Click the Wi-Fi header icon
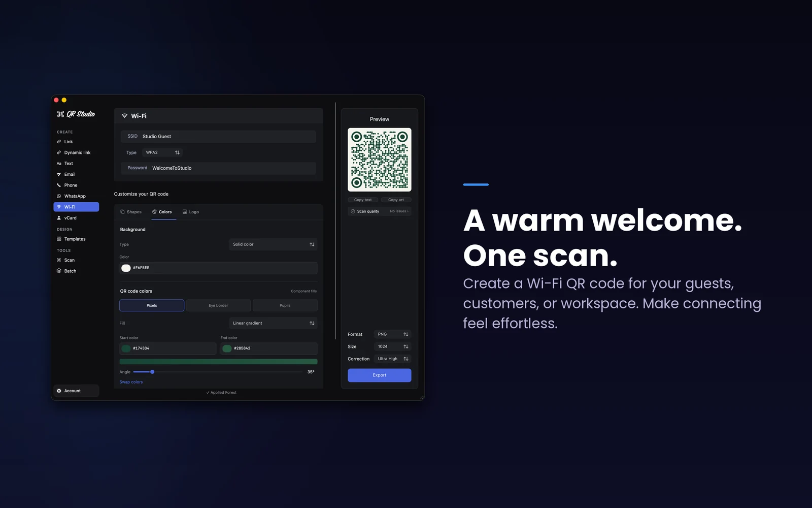This screenshot has height=508, width=812. point(124,116)
